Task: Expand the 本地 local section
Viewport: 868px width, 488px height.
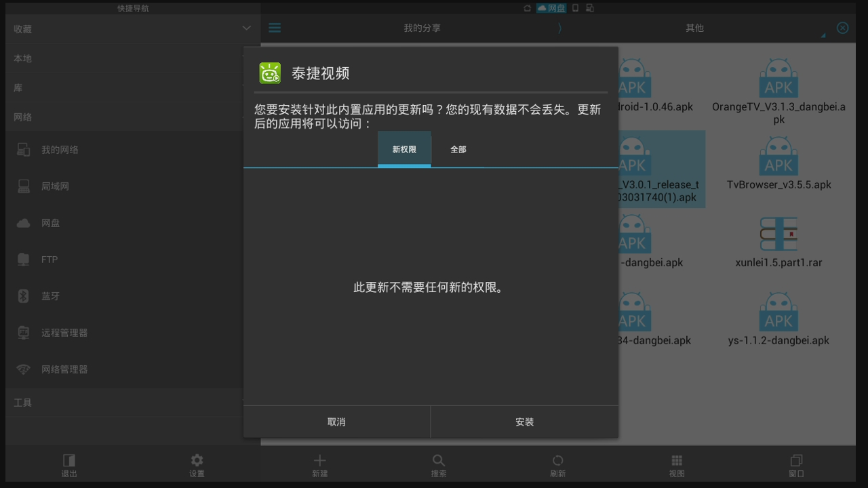Action: click(x=125, y=58)
